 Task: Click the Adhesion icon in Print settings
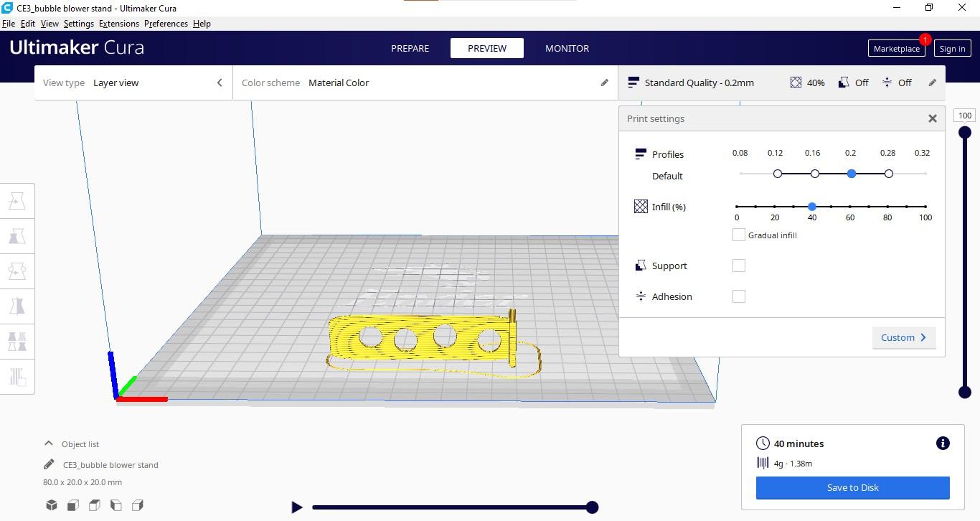coord(641,296)
